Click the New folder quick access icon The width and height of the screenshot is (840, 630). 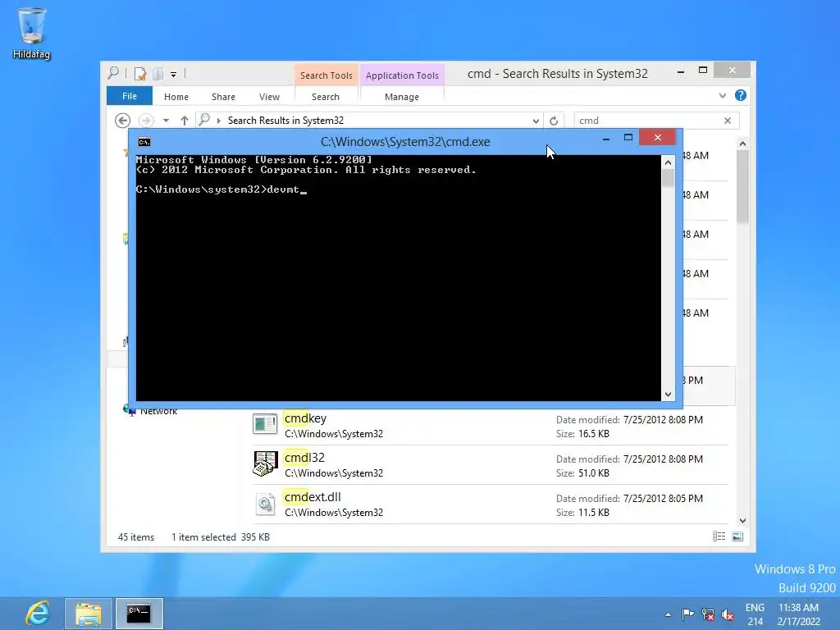tap(157, 74)
